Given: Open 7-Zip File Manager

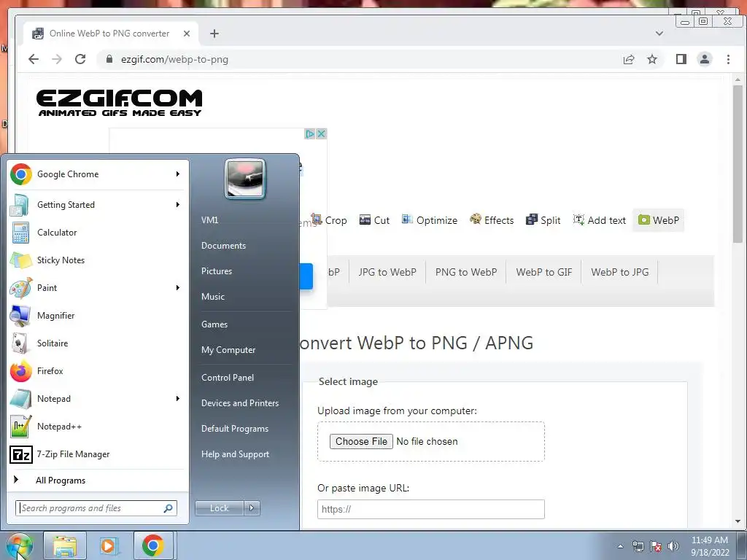Looking at the screenshot, I should pyautogui.click(x=97, y=454).
